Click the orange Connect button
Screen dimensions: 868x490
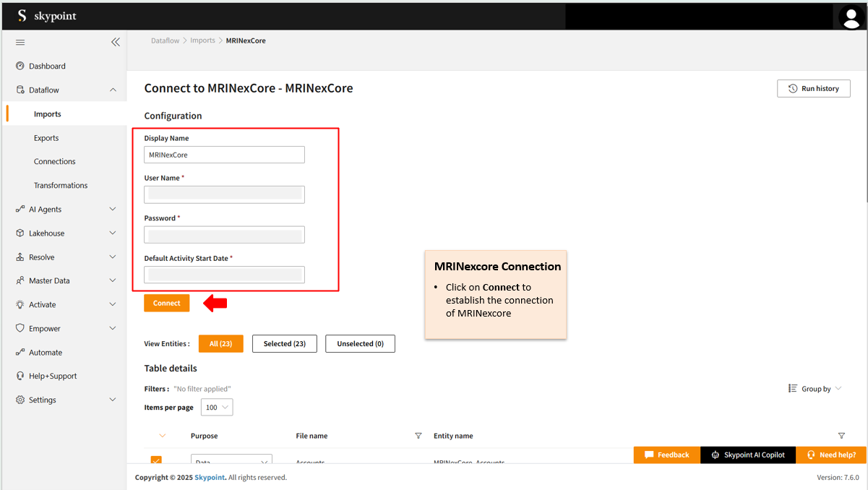167,304
